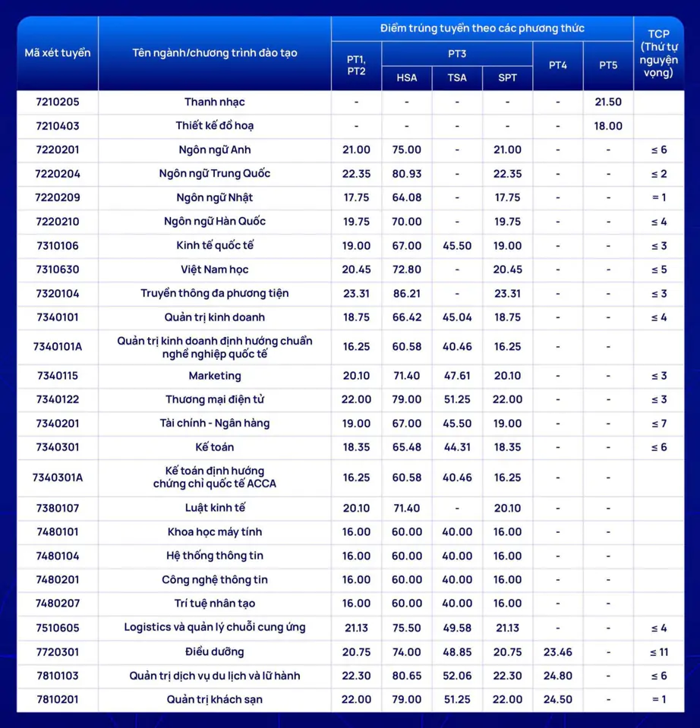Click the TSA column header

(x=457, y=78)
